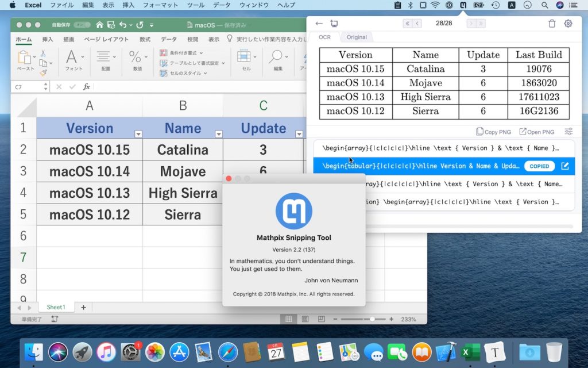Expand the セルのスタイル dropdown
This screenshot has width=588, height=368.
(x=204, y=72)
